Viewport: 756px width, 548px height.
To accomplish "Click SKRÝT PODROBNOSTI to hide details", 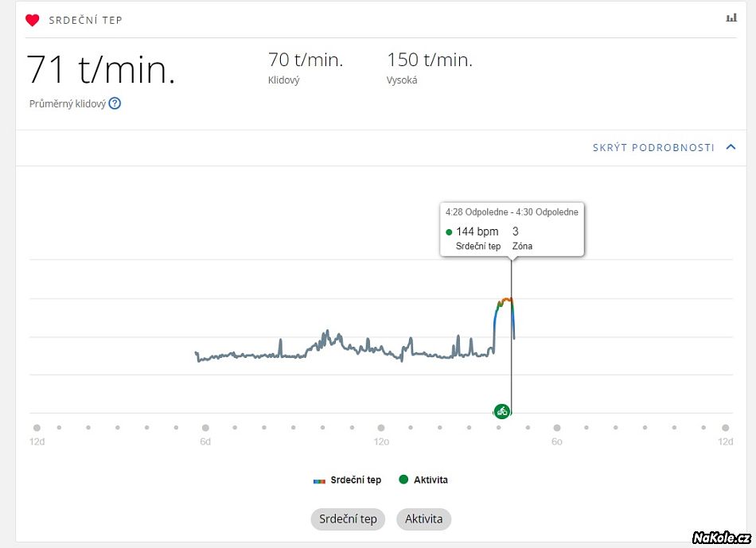I will click(653, 148).
